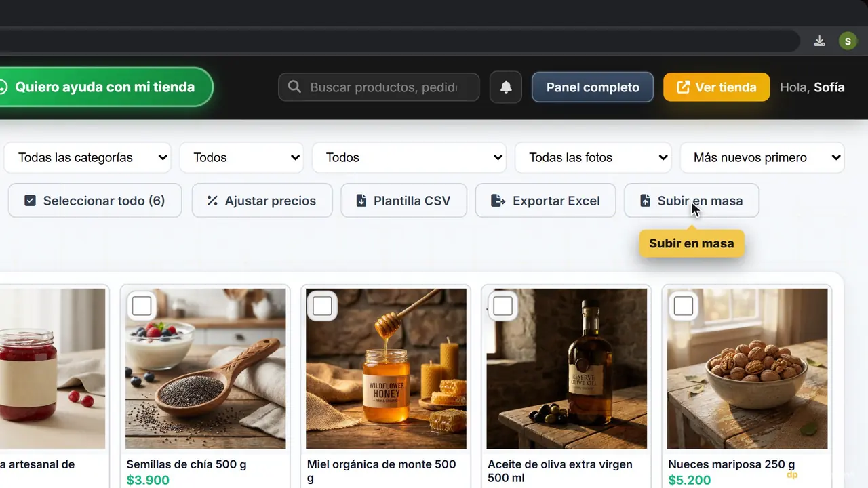Click the Miel orgánica de monte title

pos(381,471)
